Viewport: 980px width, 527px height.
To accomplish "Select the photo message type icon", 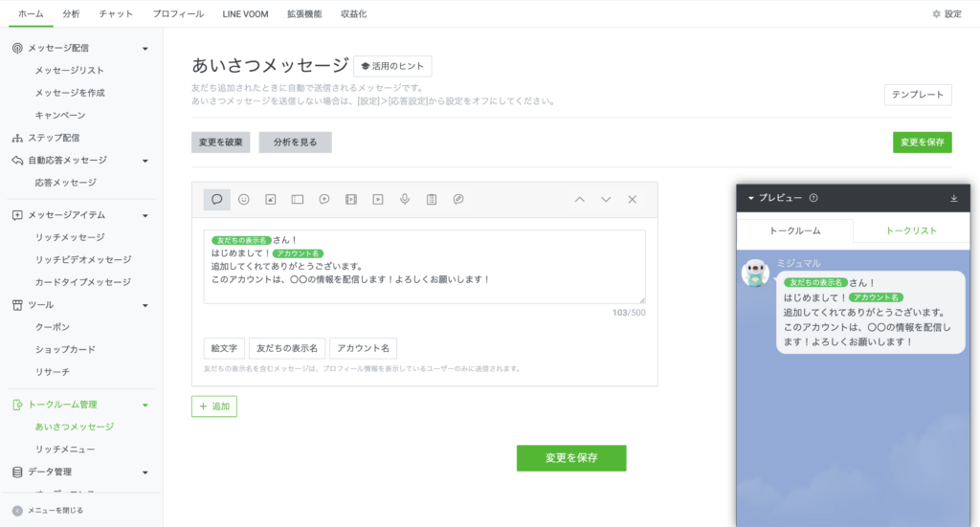I will point(271,199).
